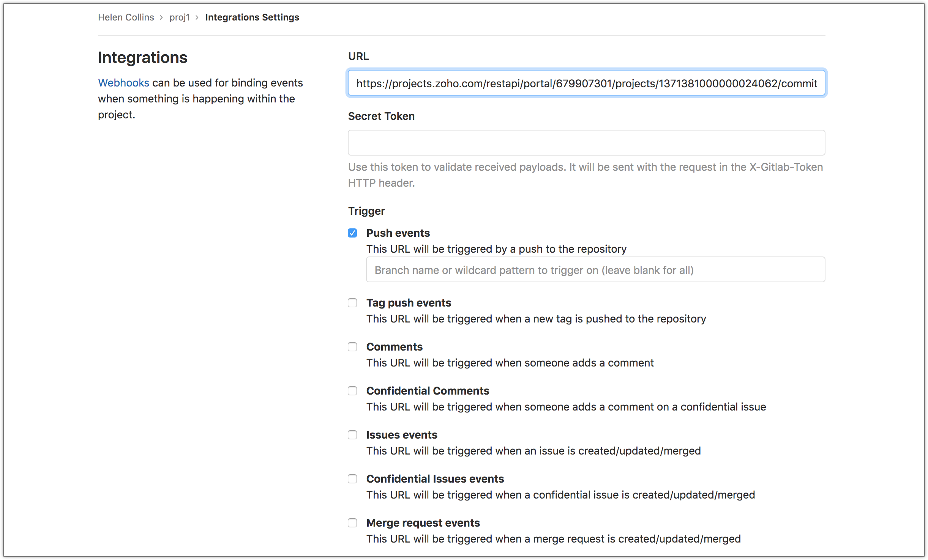Focus the webhook URL input field
The image size is (928, 560).
click(586, 83)
